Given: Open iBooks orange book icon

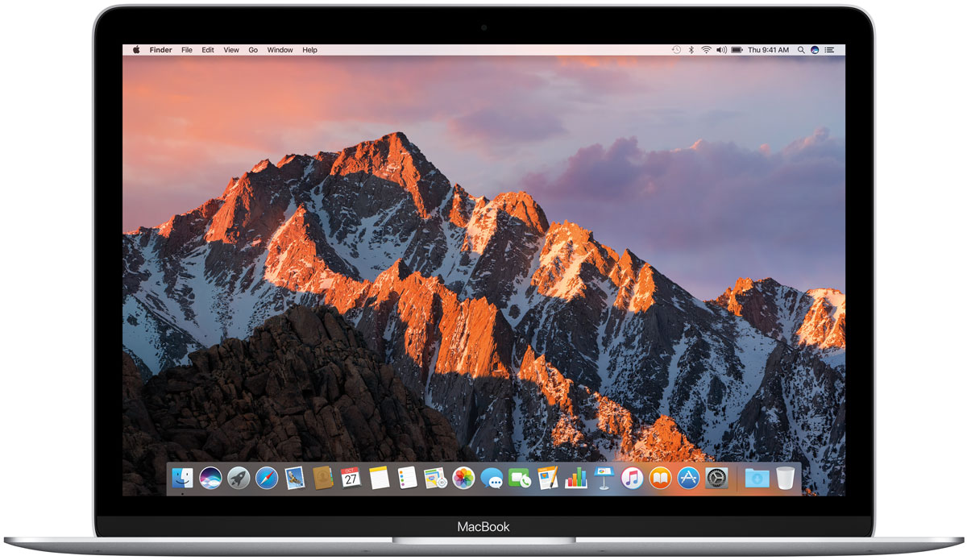Looking at the screenshot, I should [661, 478].
